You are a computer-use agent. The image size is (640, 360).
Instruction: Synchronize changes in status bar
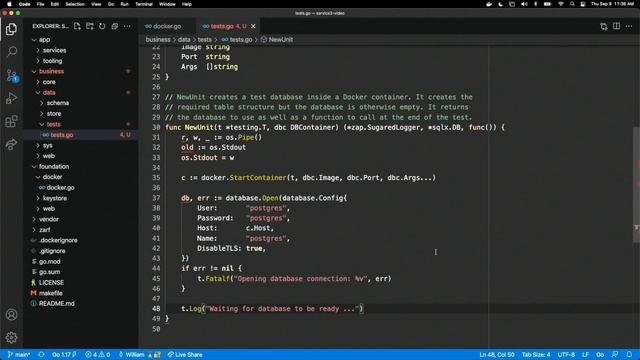[x=41, y=355]
